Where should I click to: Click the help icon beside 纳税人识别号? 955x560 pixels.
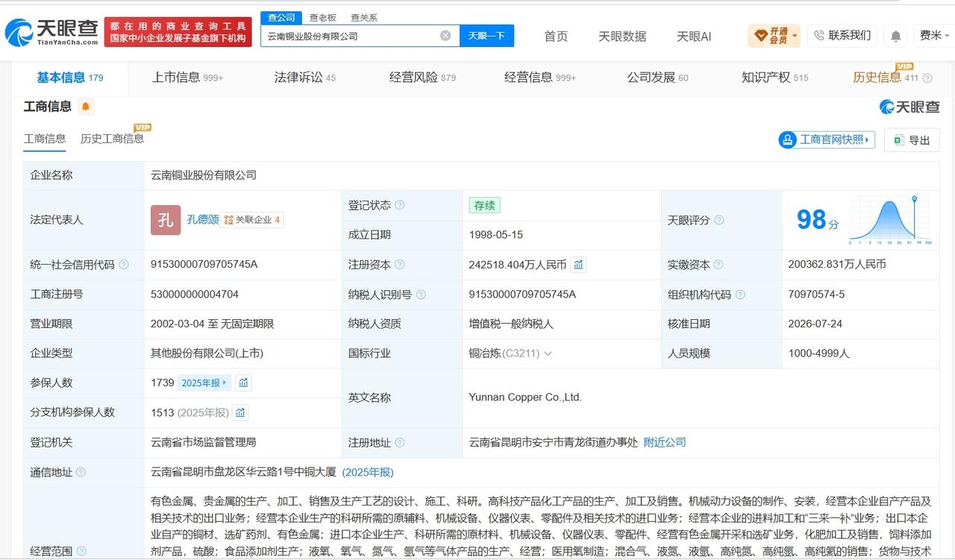click(x=421, y=295)
